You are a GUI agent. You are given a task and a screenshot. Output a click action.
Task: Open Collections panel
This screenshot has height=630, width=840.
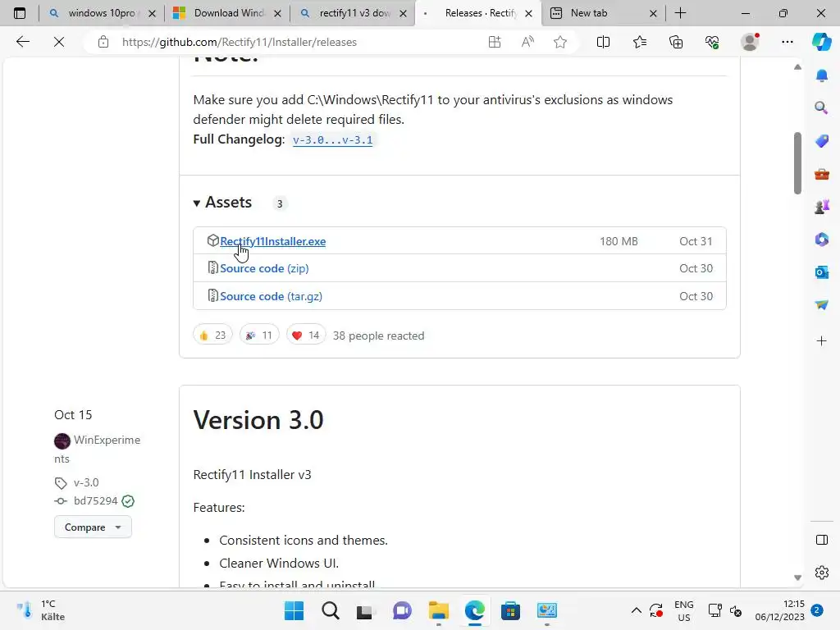point(676,42)
